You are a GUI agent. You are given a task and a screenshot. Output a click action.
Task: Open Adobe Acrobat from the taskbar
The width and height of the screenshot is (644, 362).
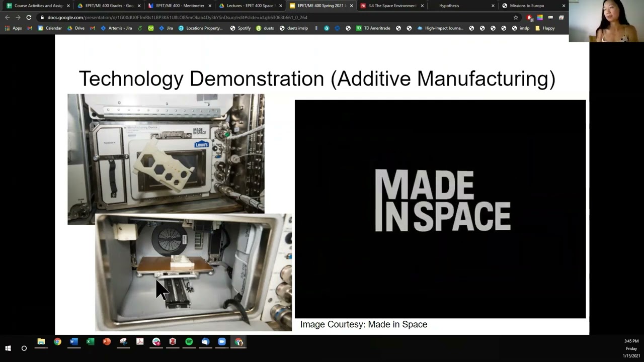[140, 342]
